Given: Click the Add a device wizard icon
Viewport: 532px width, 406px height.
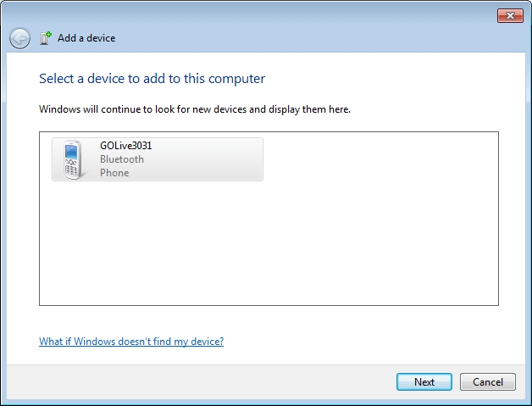Looking at the screenshot, I should pyautogui.click(x=46, y=38).
